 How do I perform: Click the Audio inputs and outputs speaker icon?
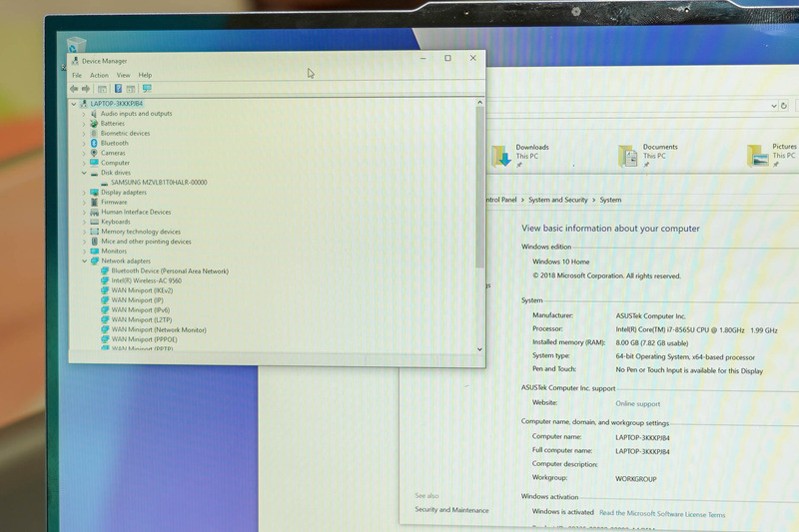[x=94, y=114]
